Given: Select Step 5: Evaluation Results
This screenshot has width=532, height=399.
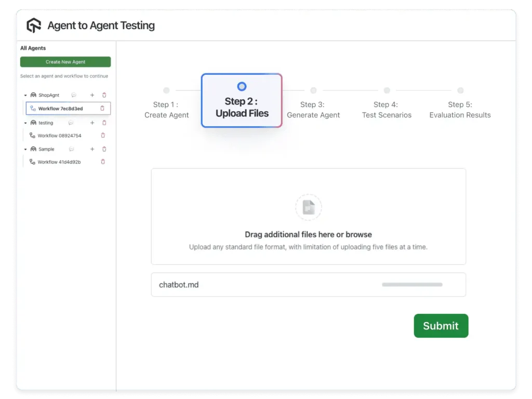Looking at the screenshot, I should (460, 110).
